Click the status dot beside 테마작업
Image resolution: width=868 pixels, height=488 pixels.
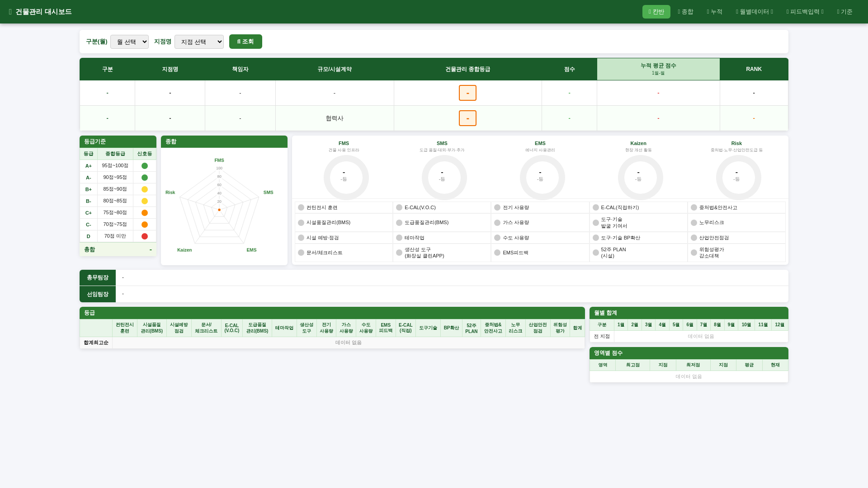pos(399,238)
